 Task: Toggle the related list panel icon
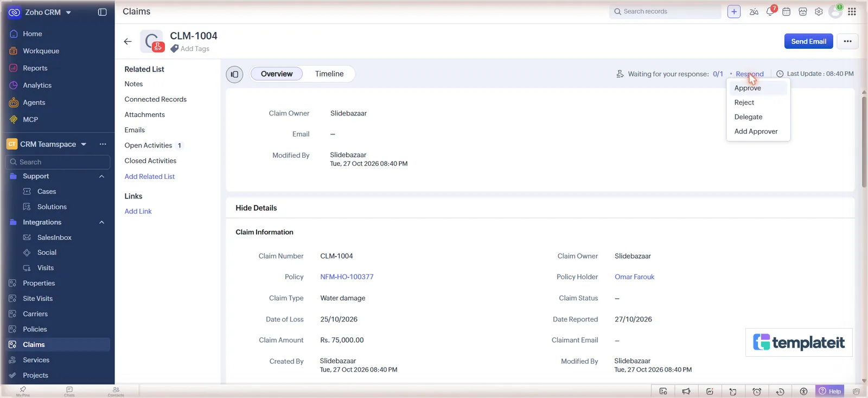pos(234,74)
